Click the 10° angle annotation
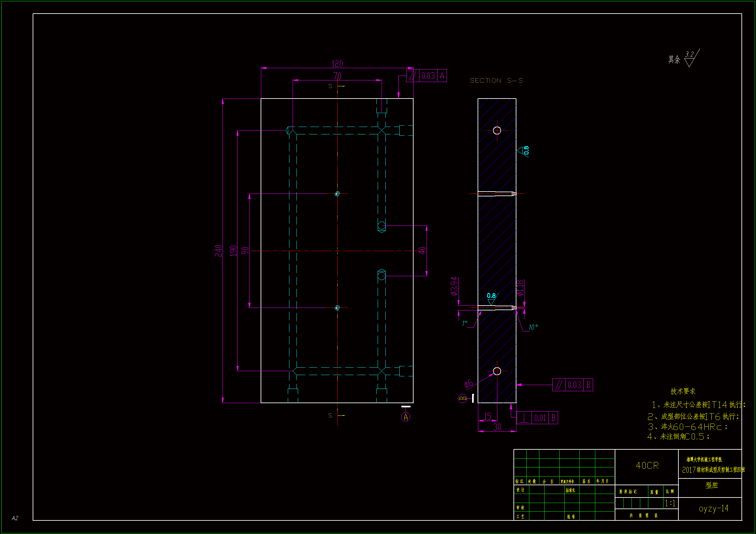 click(x=533, y=327)
